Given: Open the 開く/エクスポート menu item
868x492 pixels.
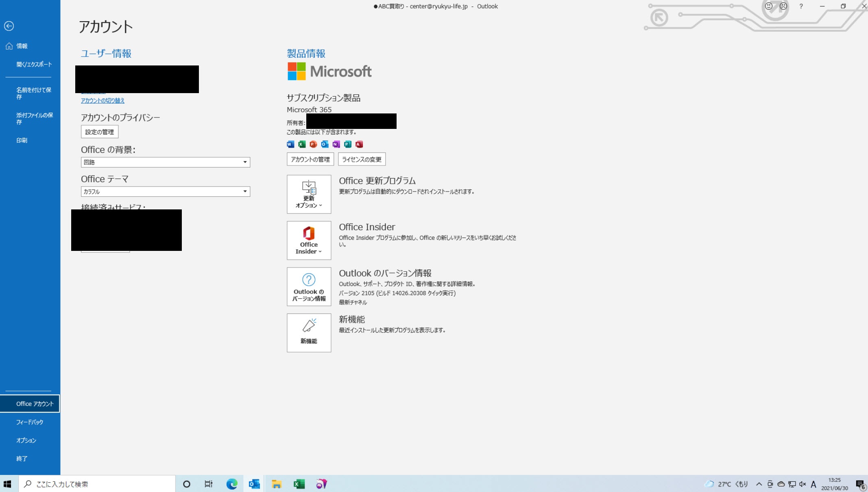Looking at the screenshot, I should [34, 64].
